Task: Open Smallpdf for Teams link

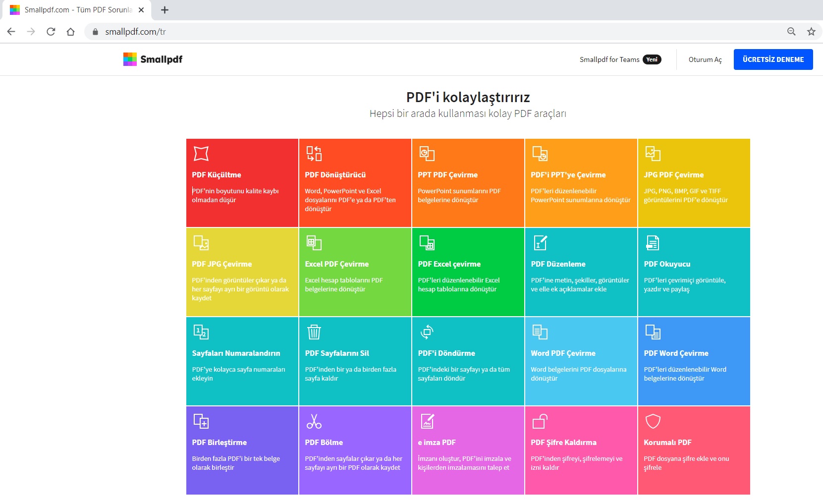Action: click(620, 59)
